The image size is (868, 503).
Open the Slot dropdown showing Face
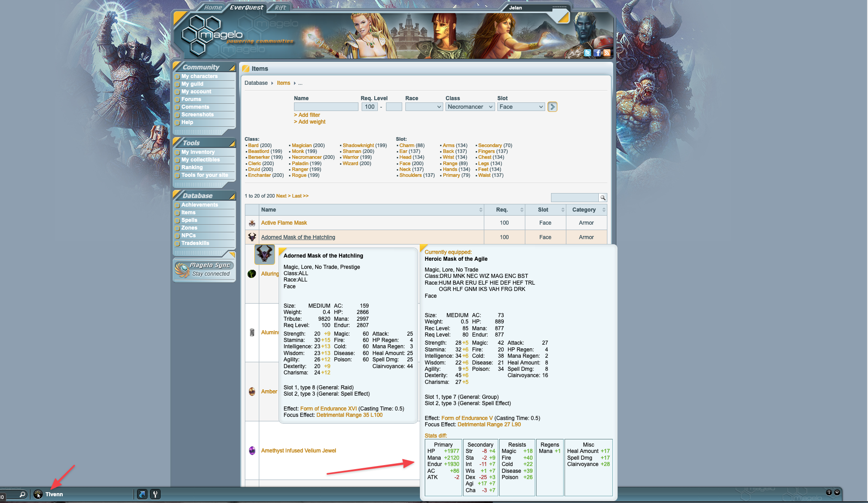click(521, 106)
